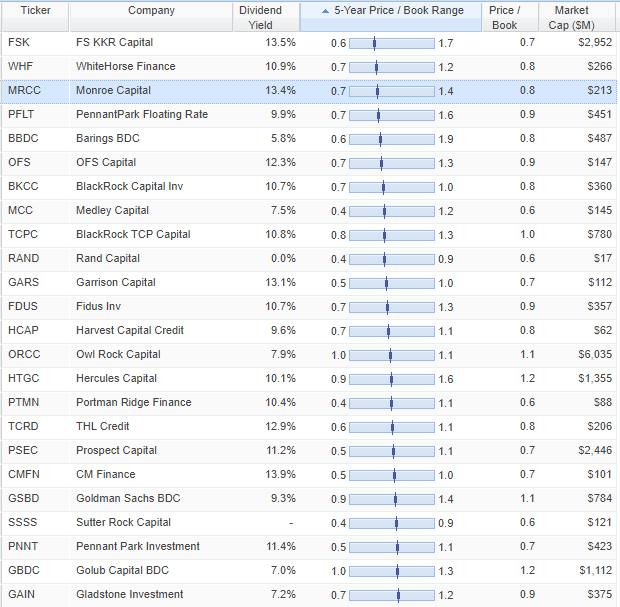Sort by the Company column header

(151, 17)
